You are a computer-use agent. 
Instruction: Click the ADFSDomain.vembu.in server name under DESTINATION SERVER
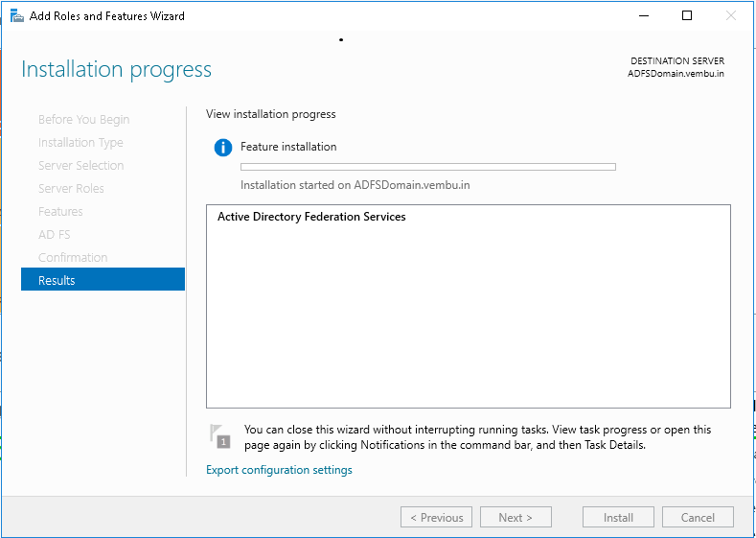676,74
